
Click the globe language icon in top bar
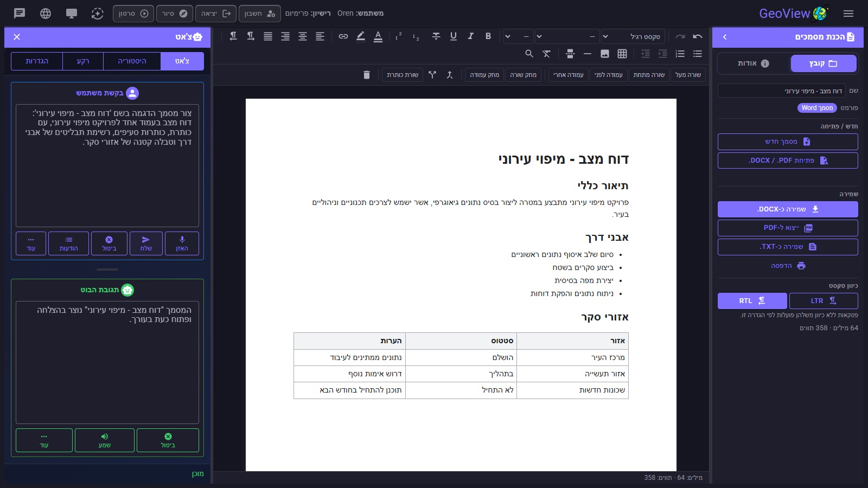click(x=46, y=14)
